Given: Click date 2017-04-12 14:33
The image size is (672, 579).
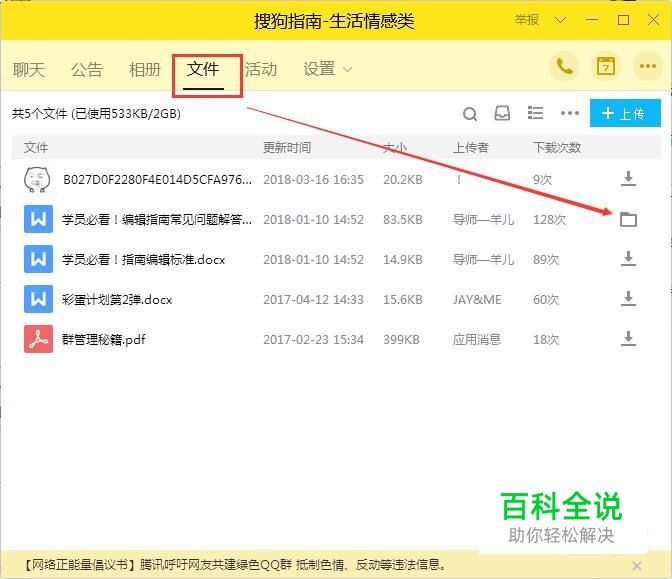Looking at the screenshot, I should point(313,299).
